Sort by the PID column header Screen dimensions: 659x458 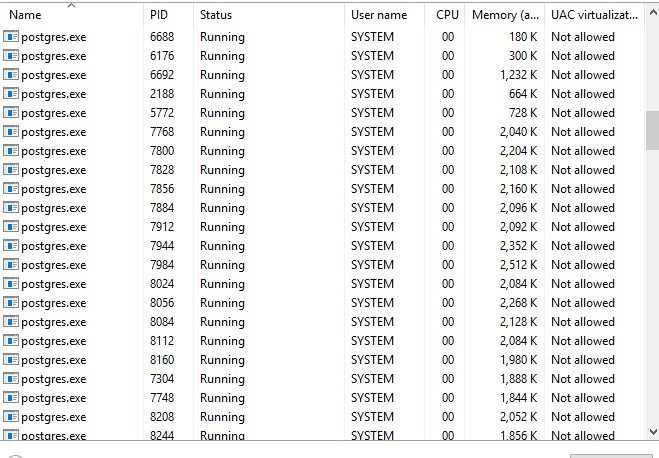tap(169, 15)
